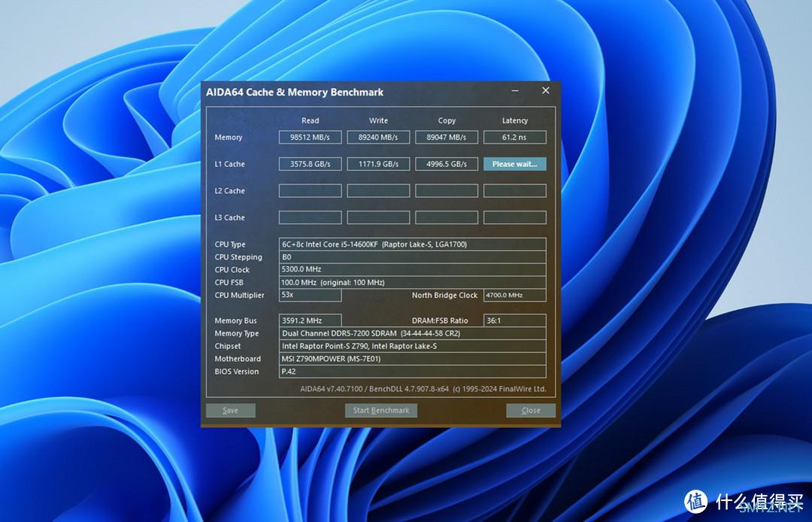Click the CPU Clock value 5300.0 MHz
Image resolution: width=812 pixels, height=522 pixels.
click(x=412, y=269)
